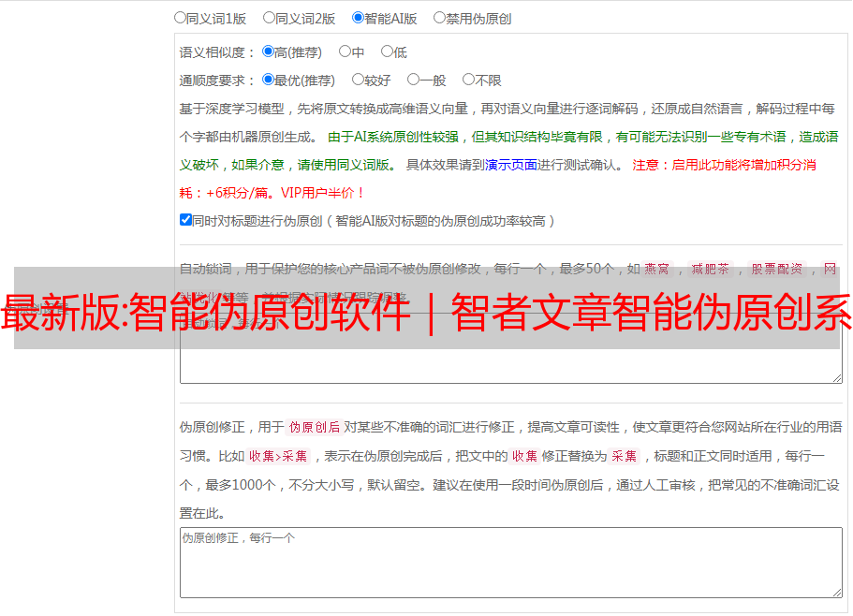Click the 自动锁词 textarea resize handle
853x616 pixels.
coord(837,378)
